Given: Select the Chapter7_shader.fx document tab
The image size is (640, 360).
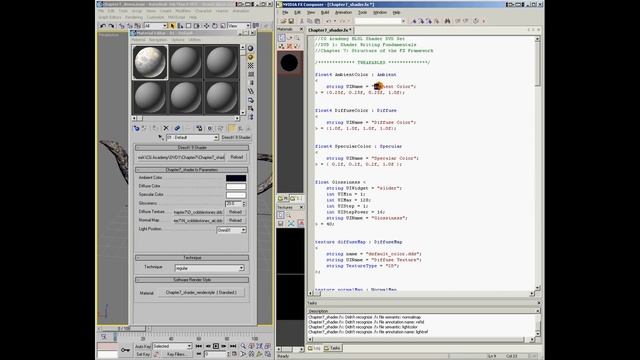Looking at the screenshot, I should pyautogui.click(x=330, y=30).
